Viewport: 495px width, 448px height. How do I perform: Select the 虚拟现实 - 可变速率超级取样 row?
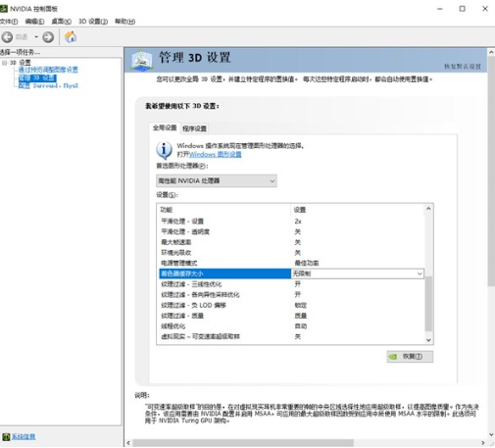click(x=292, y=336)
